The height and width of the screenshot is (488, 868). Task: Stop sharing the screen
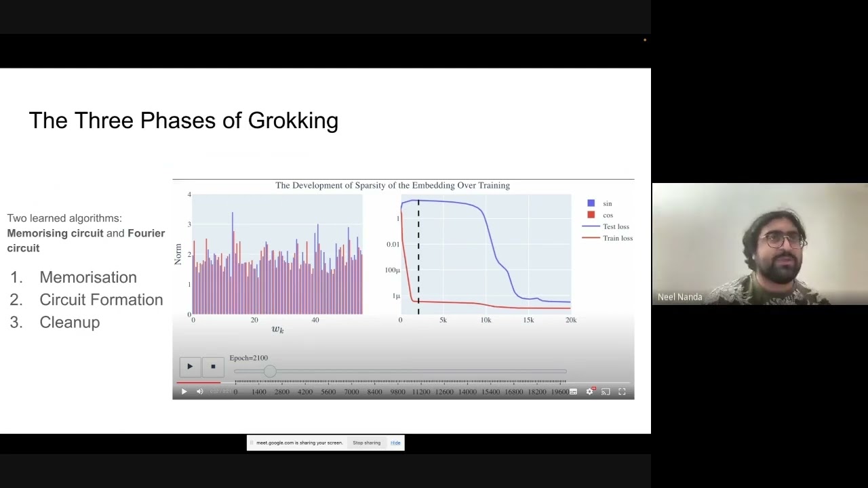pyautogui.click(x=366, y=443)
